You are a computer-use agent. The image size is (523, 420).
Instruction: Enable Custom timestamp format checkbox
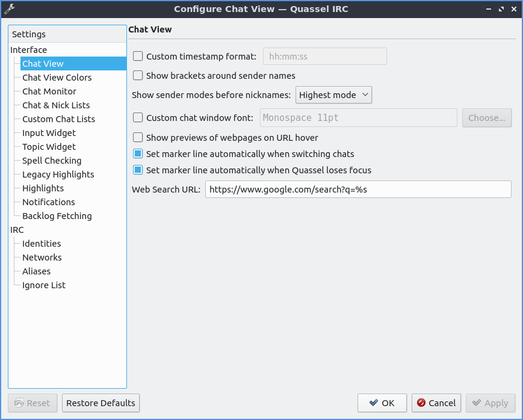138,57
